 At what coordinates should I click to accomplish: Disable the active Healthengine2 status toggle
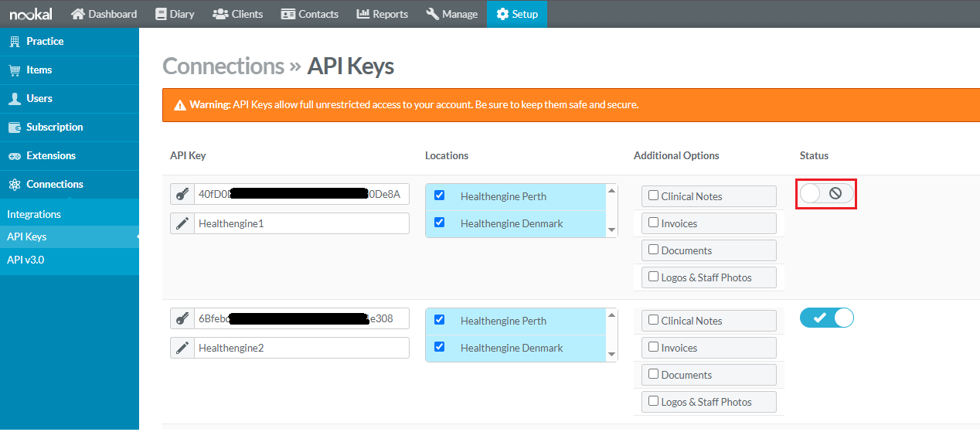(x=826, y=318)
